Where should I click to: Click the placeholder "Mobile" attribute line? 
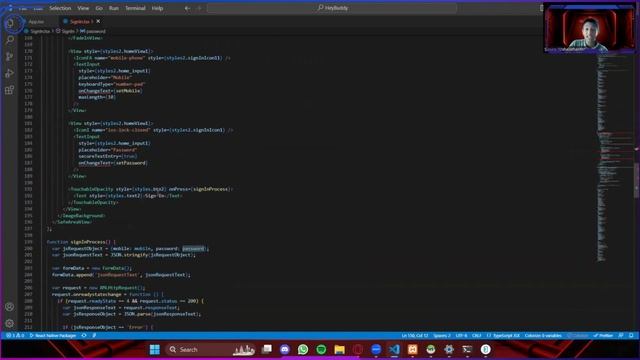105,77
